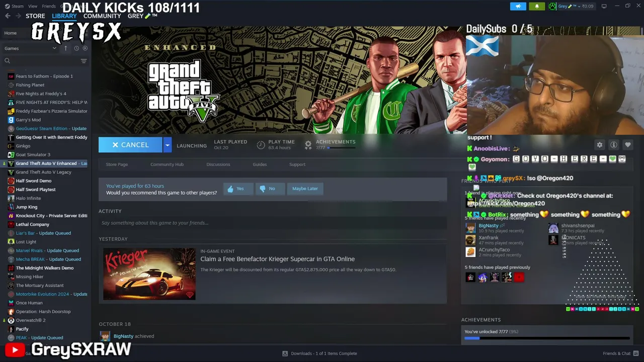This screenshot has width=644, height=362.
Task: Click the wallet balance ₹0.09
Action: [x=588, y=6]
